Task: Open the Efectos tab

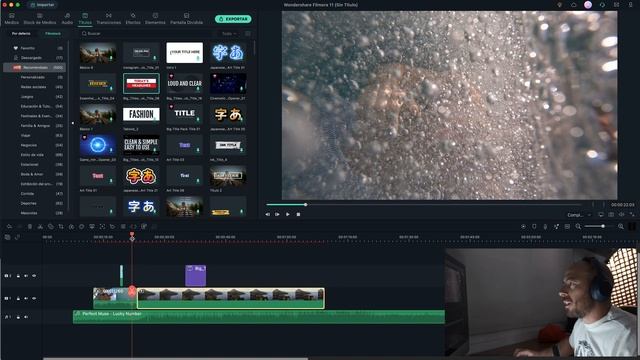Action: coord(133,19)
